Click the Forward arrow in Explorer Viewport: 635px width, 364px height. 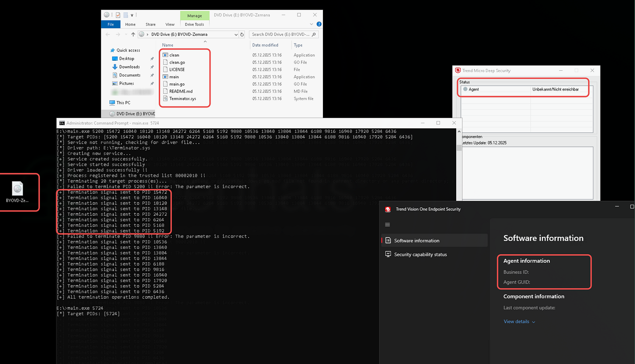coord(119,34)
